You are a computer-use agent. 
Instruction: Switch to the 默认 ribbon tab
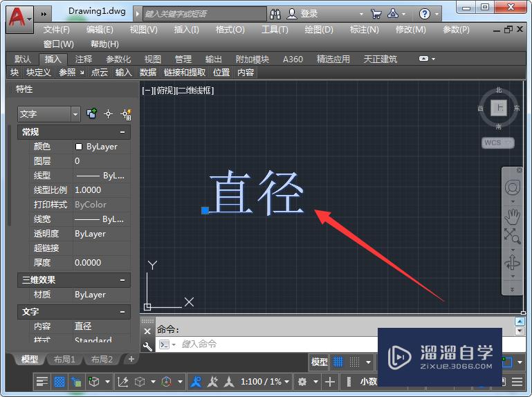[x=23, y=59]
